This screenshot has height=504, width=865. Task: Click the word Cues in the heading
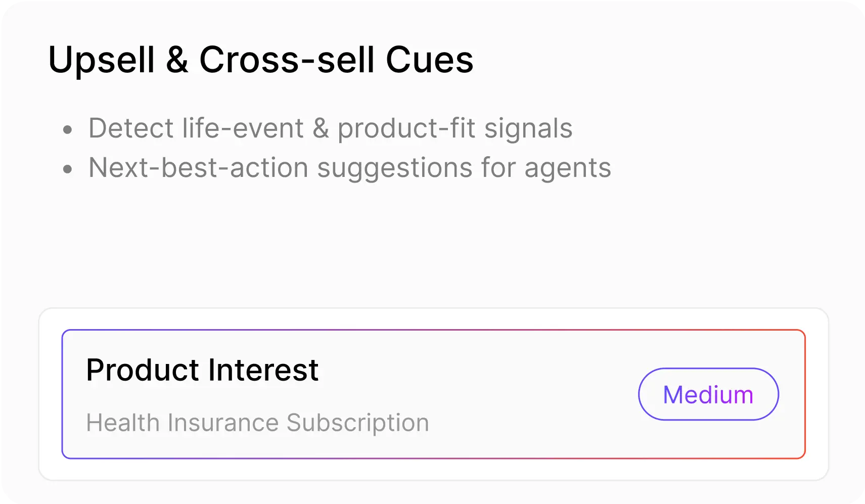[x=429, y=60]
